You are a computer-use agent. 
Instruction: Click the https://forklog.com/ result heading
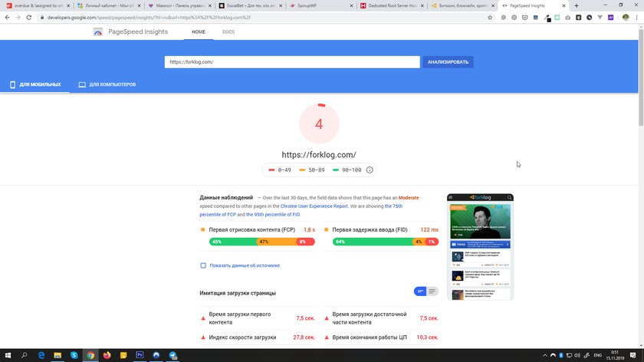[x=319, y=155]
